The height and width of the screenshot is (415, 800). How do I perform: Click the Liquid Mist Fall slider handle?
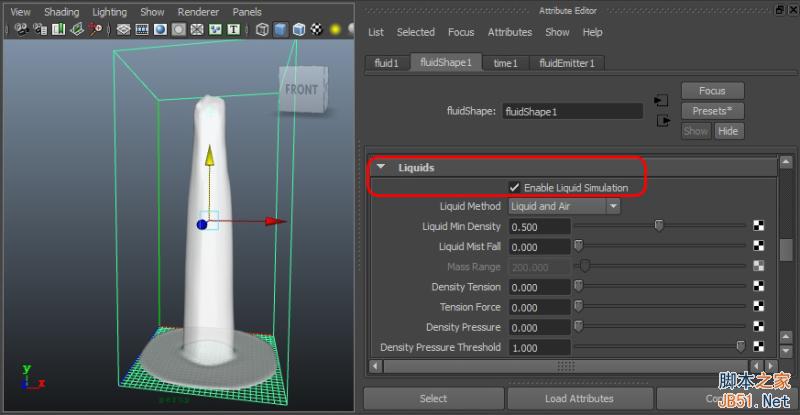coord(579,246)
